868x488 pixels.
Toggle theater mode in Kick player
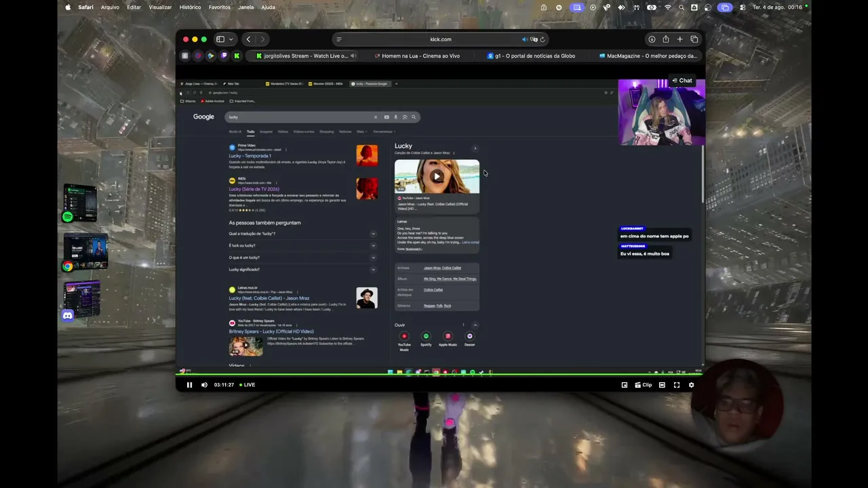pos(662,385)
